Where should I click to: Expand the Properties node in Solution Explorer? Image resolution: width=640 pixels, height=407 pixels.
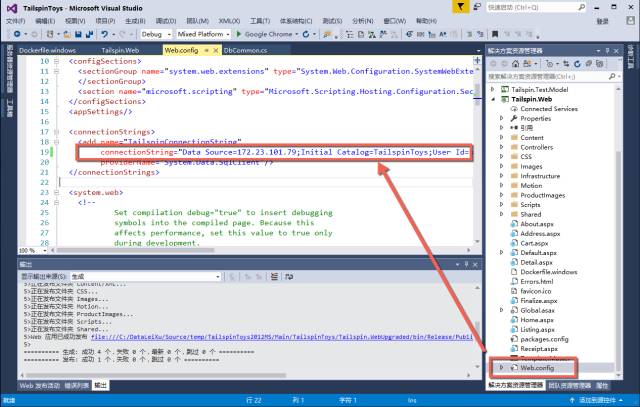(502, 118)
